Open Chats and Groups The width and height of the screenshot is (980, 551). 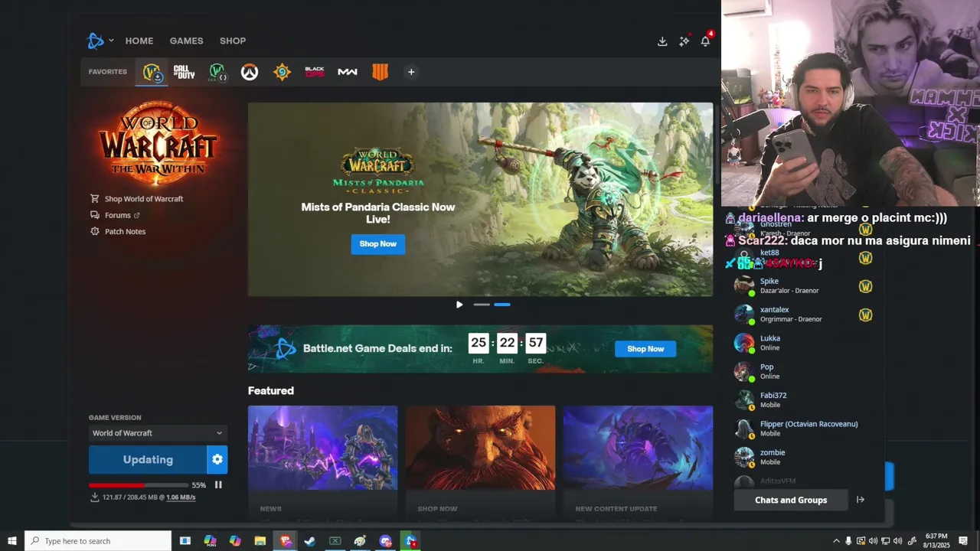[791, 500]
